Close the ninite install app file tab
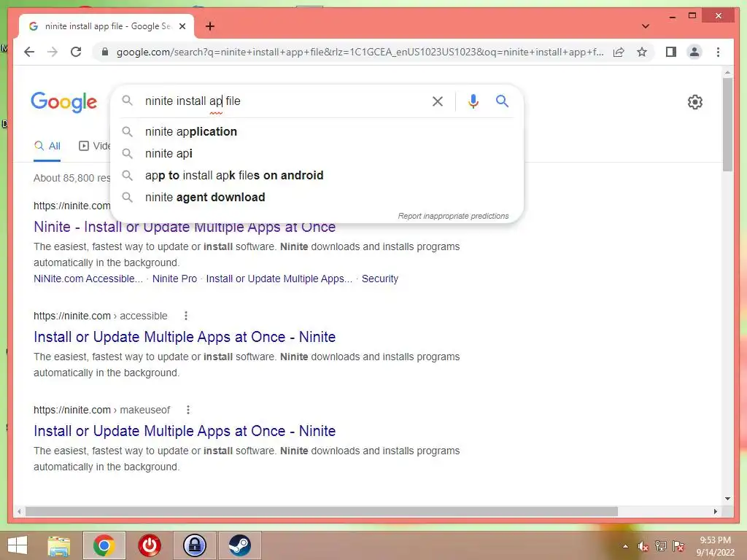This screenshot has height=560, width=747. [182, 26]
